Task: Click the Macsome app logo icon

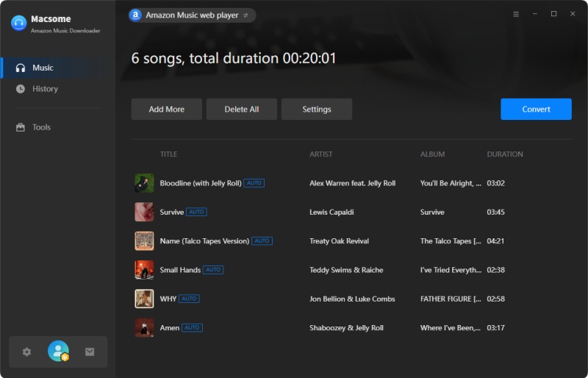Action: [18, 23]
